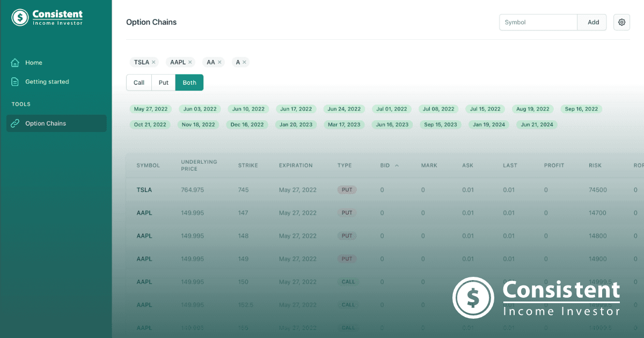Viewport: 644px width, 338px height.
Task: Select the May 27, 2022 expiration date
Action: pyautogui.click(x=150, y=108)
